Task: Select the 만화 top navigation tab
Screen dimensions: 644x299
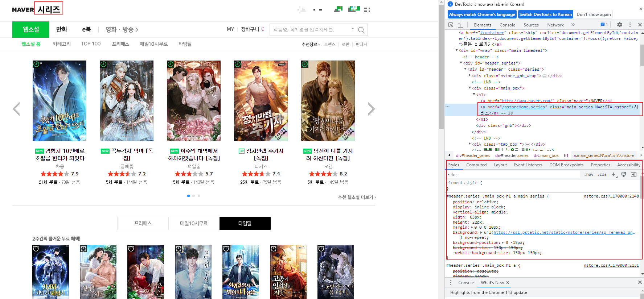Action: [x=62, y=29]
